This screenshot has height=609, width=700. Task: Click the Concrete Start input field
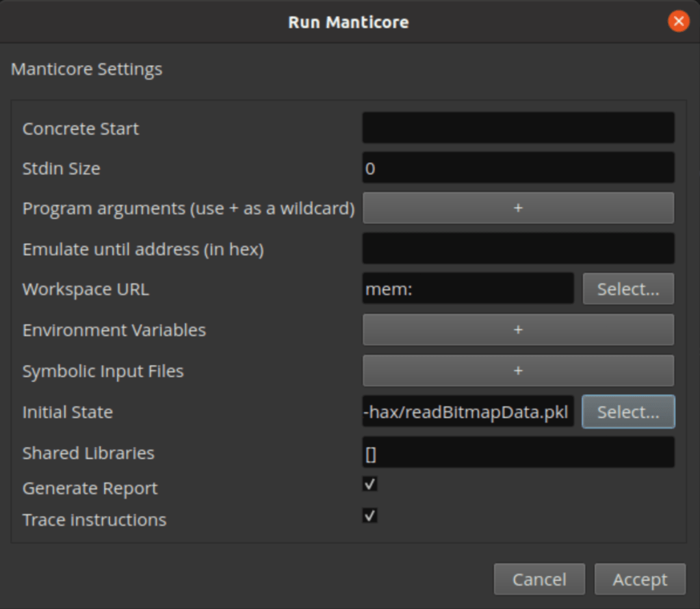(518, 128)
